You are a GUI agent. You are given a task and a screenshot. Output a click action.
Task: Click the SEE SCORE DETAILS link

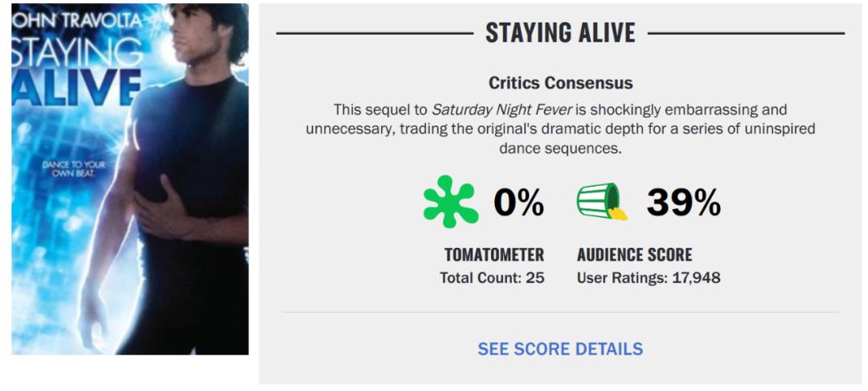[x=560, y=349]
